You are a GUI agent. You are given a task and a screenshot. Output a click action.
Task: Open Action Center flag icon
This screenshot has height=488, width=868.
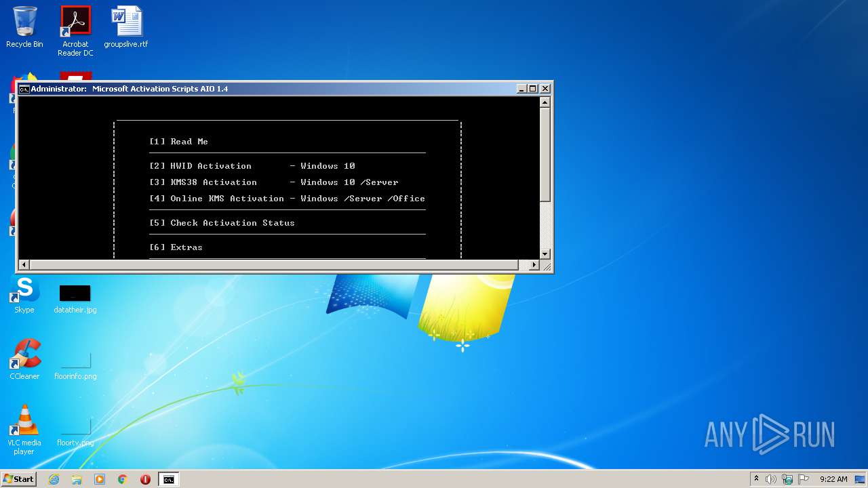click(803, 479)
